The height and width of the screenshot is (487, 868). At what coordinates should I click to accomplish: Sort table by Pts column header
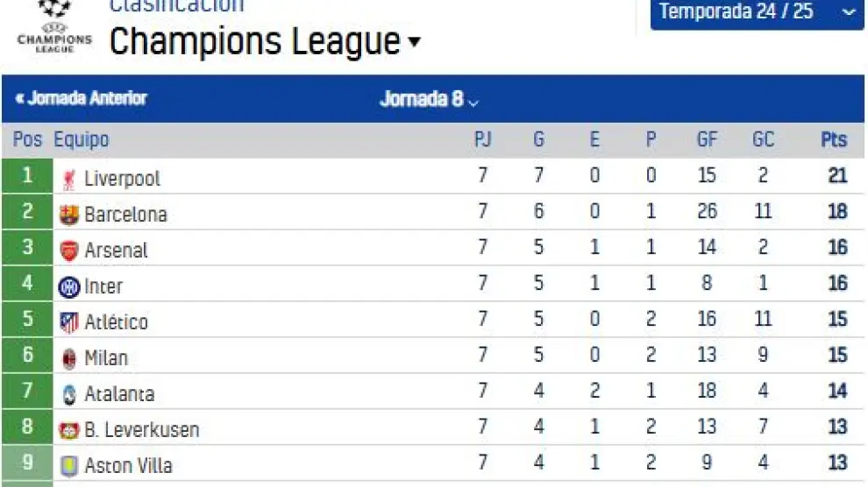[x=834, y=140]
